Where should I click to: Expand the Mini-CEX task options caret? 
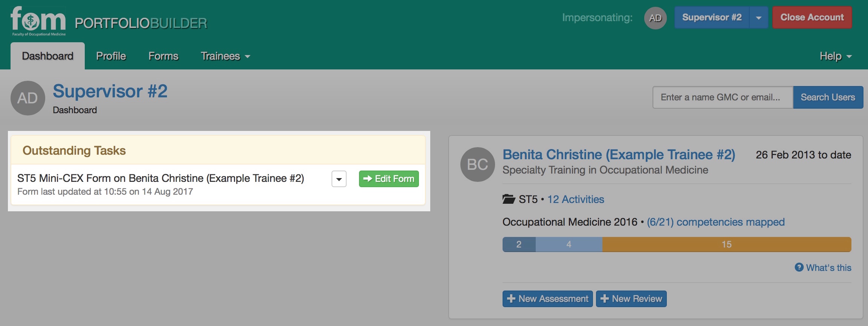click(339, 179)
